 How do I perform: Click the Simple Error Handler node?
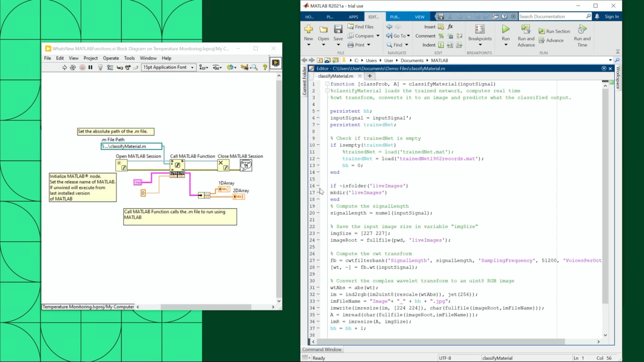tap(246, 165)
